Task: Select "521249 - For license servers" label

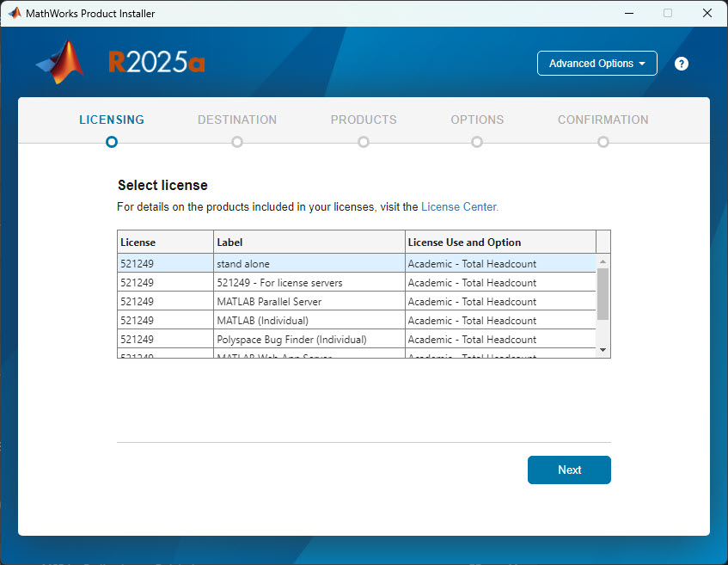Action: point(279,283)
